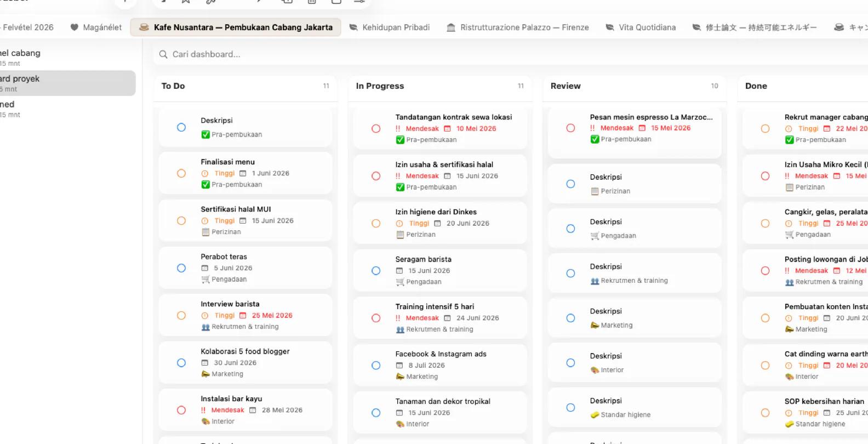This screenshot has height=444, width=868.
Task: Toggle the circle on Training intensif 5 hari
Action: point(376,318)
